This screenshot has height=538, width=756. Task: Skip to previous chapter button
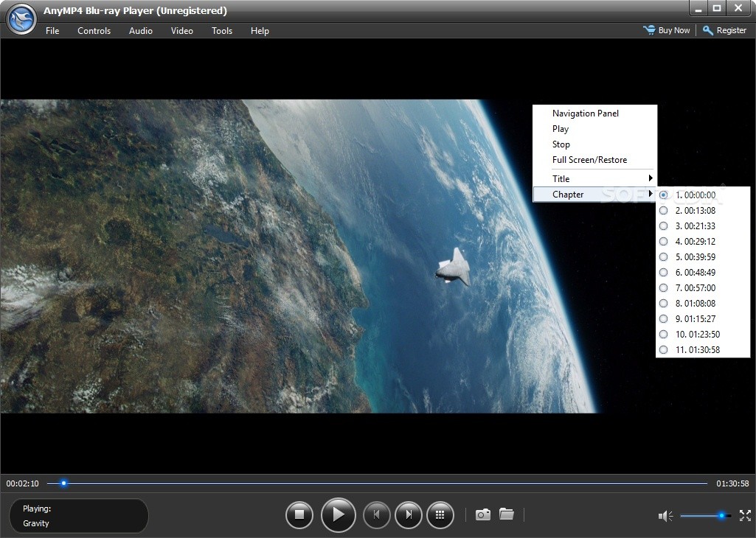pos(377,515)
